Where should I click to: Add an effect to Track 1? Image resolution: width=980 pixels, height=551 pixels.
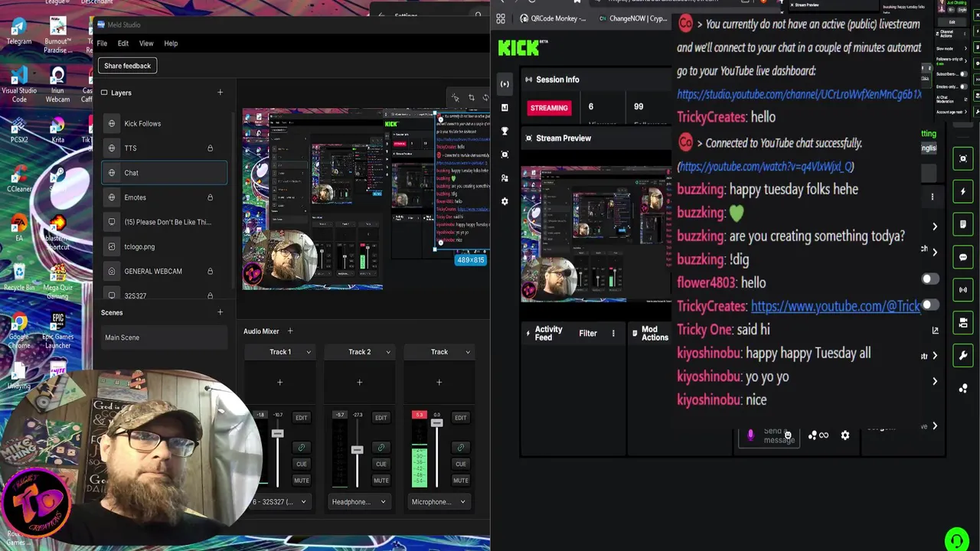pos(279,382)
